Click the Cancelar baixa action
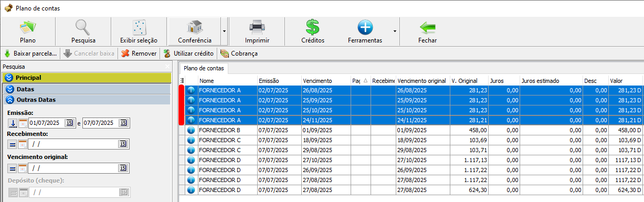Screen dimensions: 644x202 [x=89, y=54]
